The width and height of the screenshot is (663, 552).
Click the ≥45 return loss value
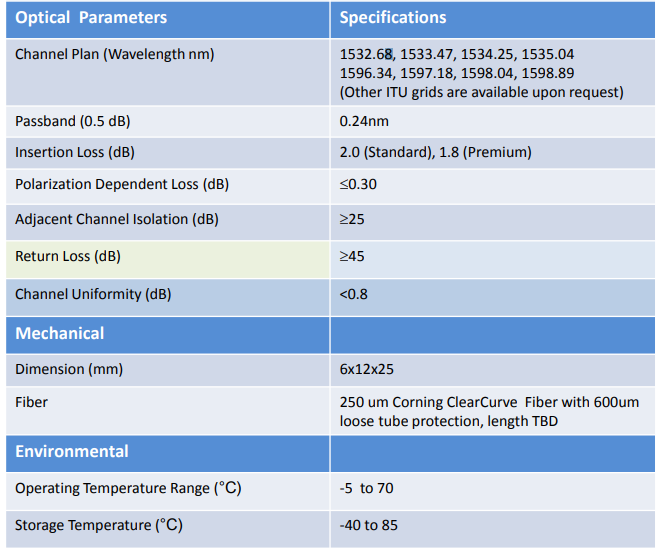coord(352,257)
